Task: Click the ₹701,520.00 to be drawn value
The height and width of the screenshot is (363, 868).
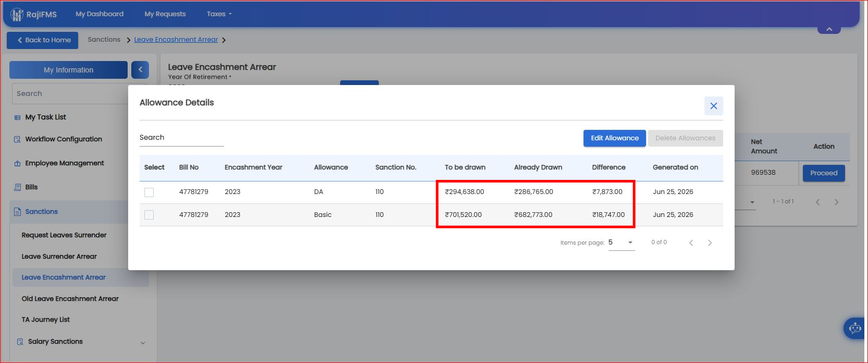Action: (x=463, y=215)
